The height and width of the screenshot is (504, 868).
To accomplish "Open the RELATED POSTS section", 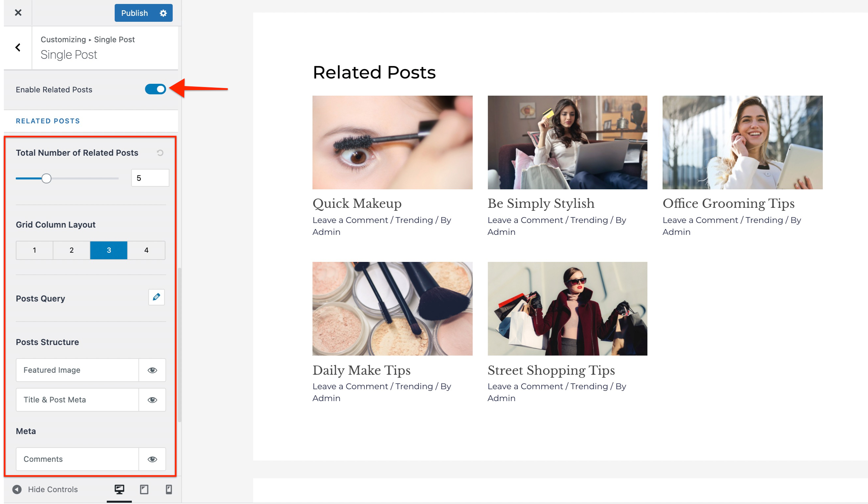I will (x=47, y=121).
